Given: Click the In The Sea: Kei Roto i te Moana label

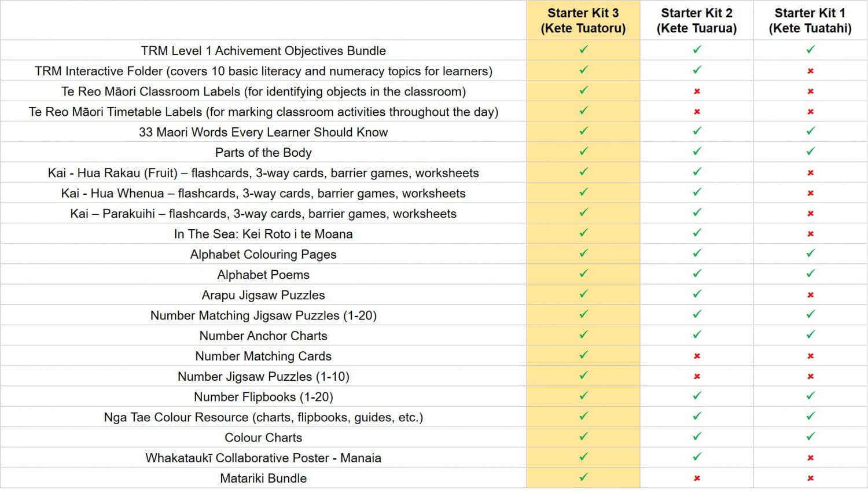Looking at the screenshot, I should 263,234.
